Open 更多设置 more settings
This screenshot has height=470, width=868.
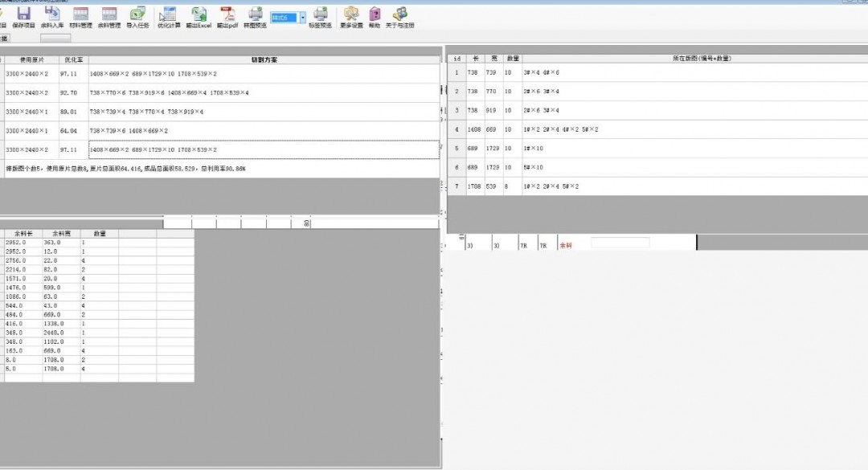351,16
